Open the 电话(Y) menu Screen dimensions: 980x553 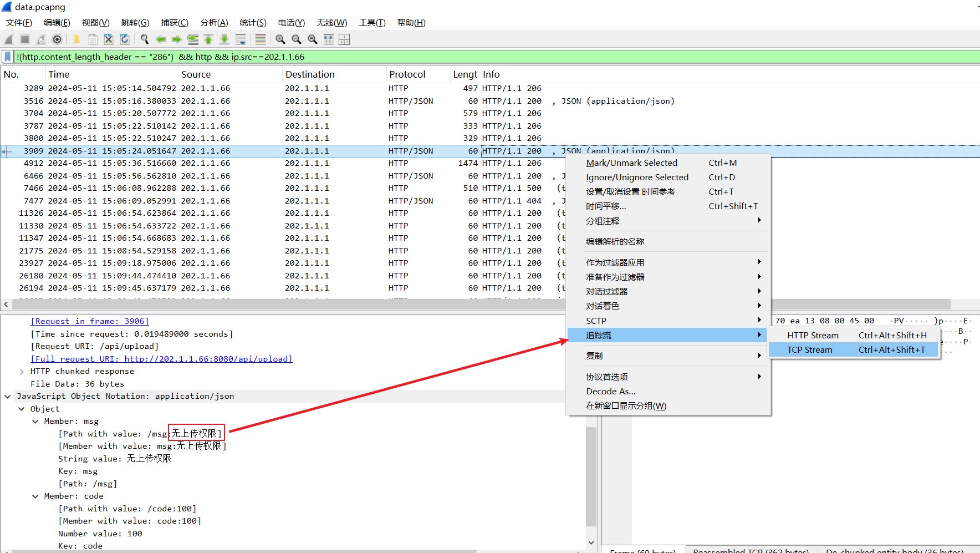pyautogui.click(x=292, y=23)
